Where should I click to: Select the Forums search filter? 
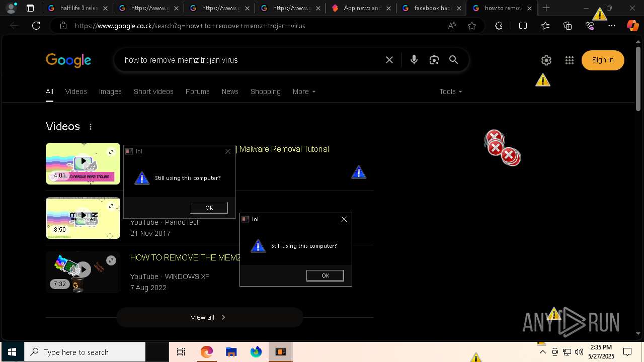pyautogui.click(x=197, y=92)
